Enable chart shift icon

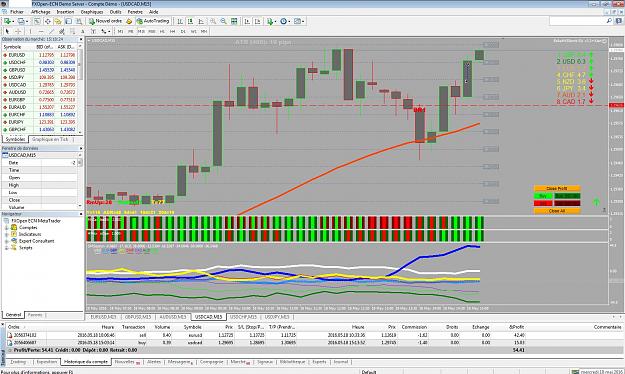257,21
